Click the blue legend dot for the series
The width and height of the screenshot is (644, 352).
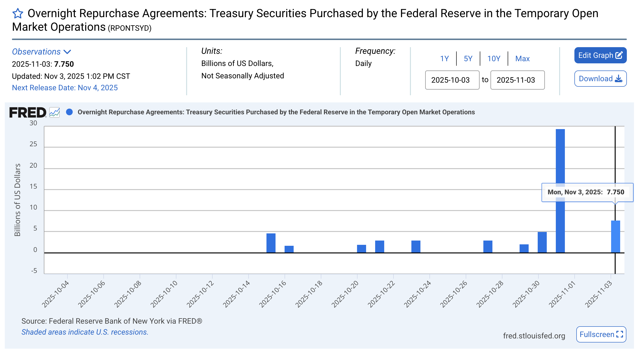(x=70, y=112)
